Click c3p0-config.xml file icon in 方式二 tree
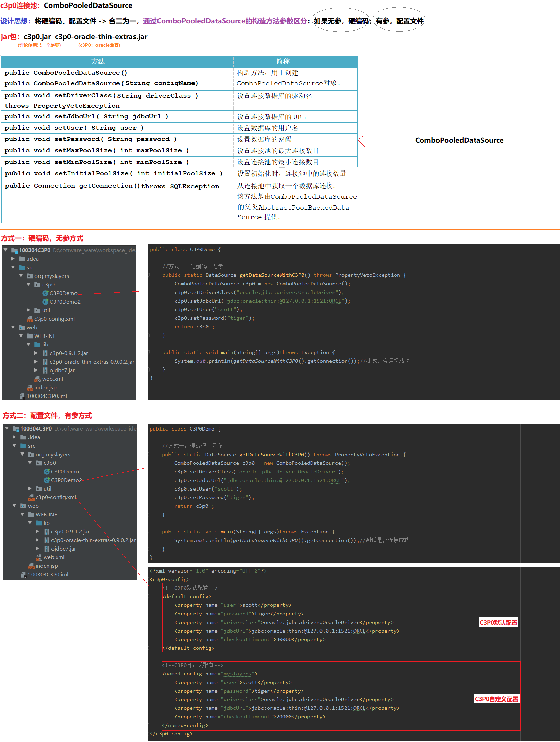This screenshot has height=742, width=560. pos(31,497)
